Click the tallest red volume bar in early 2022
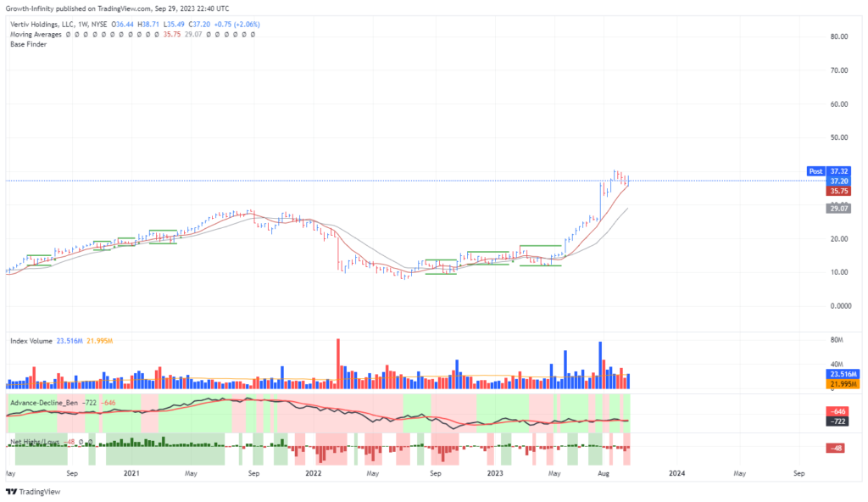 point(339,364)
